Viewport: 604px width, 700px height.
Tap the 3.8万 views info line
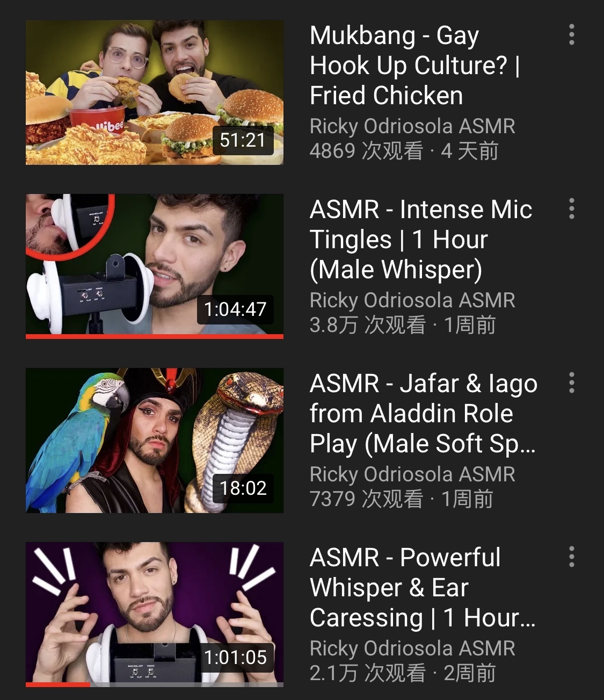click(x=403, y=325)
